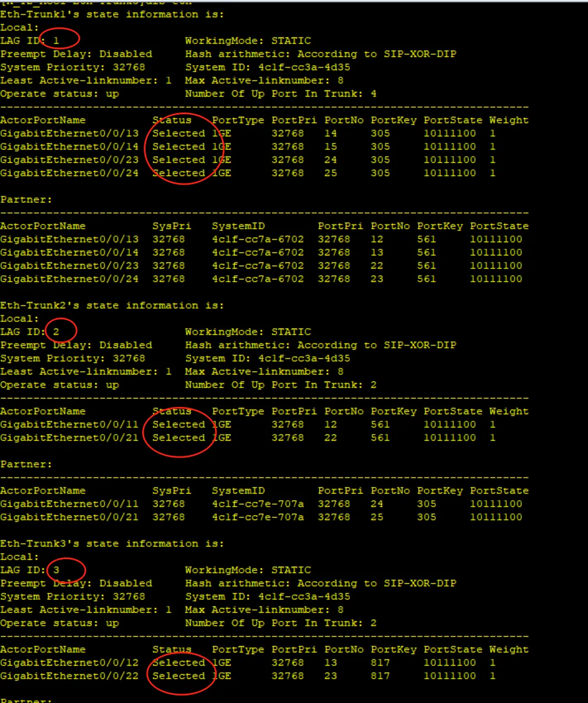Click GigabitEthernet0/0/23 in Eth-Trunk1 partner table
This screenshot has width=588, height=703.
[69, 266]
